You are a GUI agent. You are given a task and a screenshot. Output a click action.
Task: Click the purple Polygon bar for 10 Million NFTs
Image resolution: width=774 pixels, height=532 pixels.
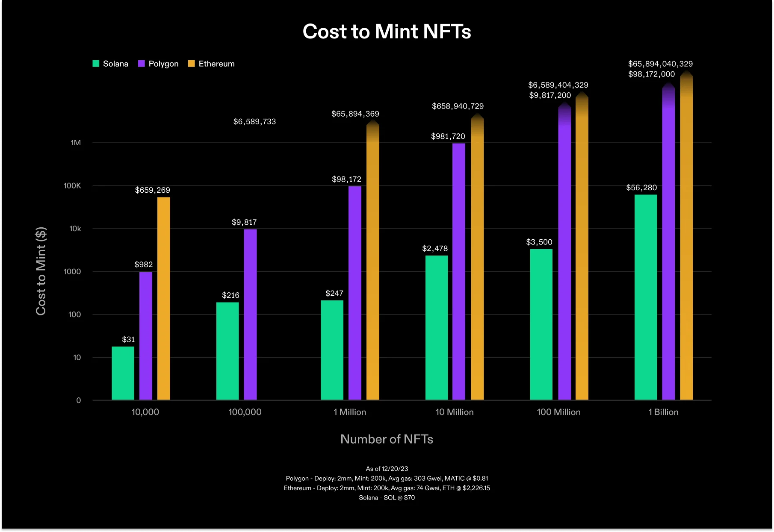pos(459,272)
